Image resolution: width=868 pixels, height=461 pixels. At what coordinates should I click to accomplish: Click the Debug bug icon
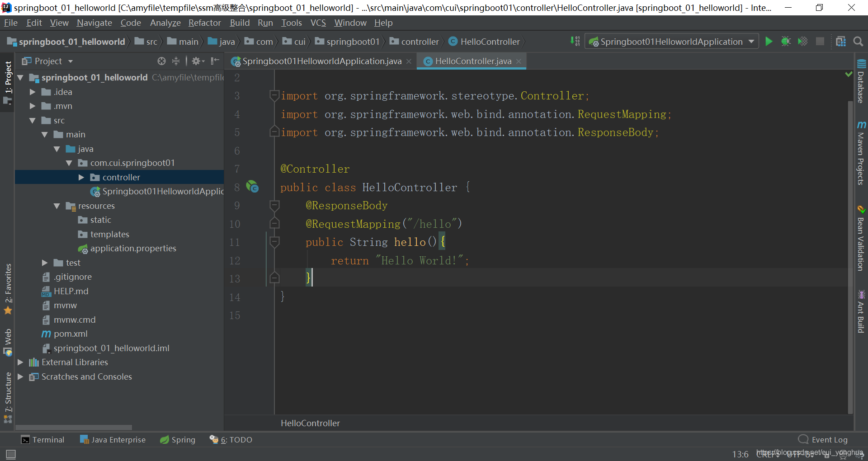click(786, 42)
